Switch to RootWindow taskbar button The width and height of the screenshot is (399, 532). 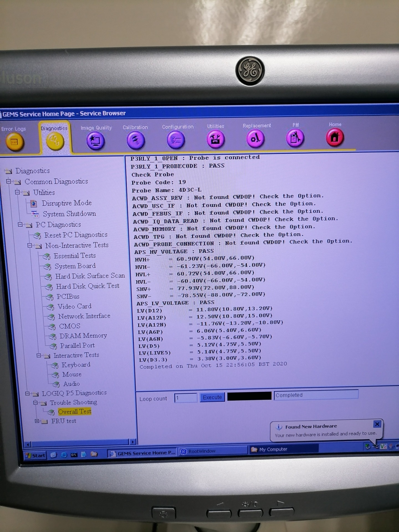[213, 451]
